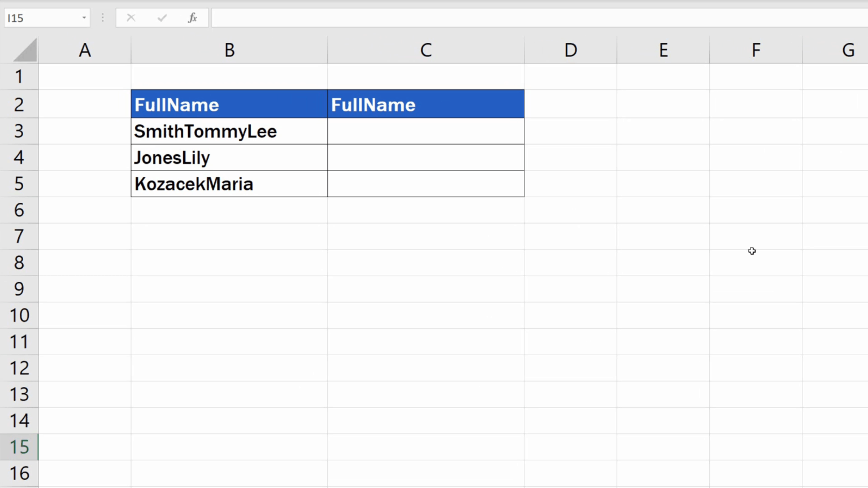Click the Enter (checkmark) icon near formula bar
868x488 pixels.
162,18
